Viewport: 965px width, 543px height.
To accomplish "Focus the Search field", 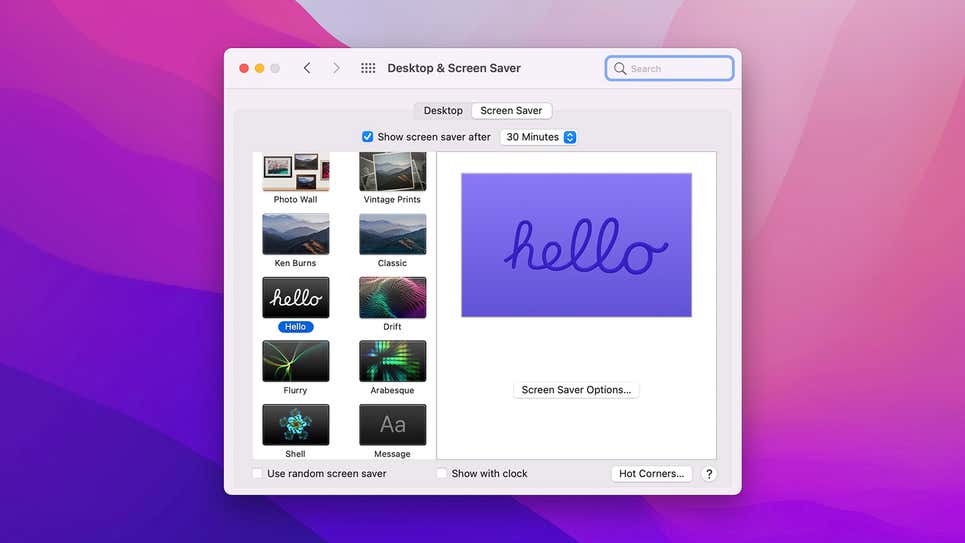I will [x=670, y=68].
